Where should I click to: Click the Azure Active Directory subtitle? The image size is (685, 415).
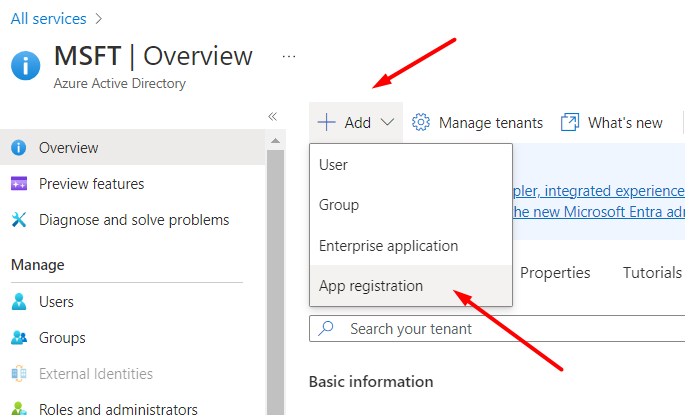pyautogui.click(x=120, y=83)
